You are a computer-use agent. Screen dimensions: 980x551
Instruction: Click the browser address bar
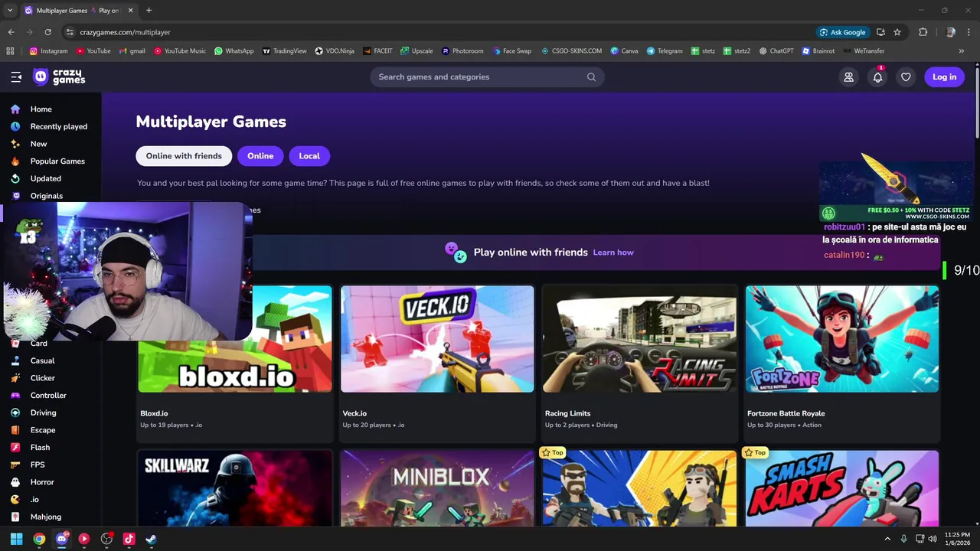(x=436, y=32)
